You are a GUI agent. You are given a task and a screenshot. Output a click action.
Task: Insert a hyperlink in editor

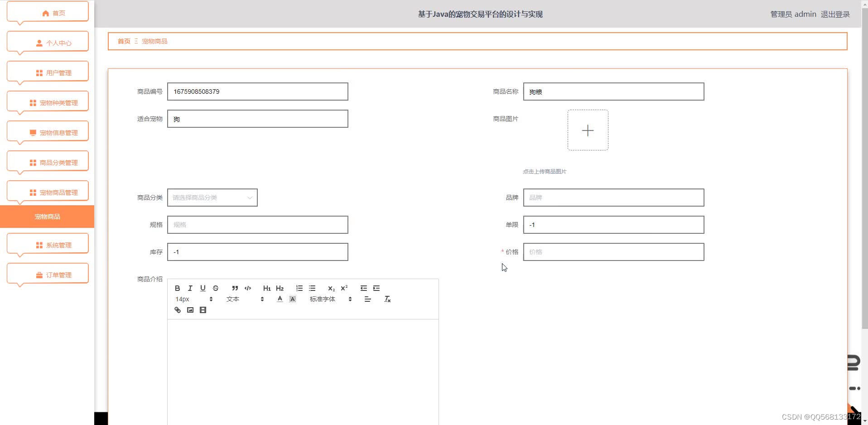tap(178, 310)
